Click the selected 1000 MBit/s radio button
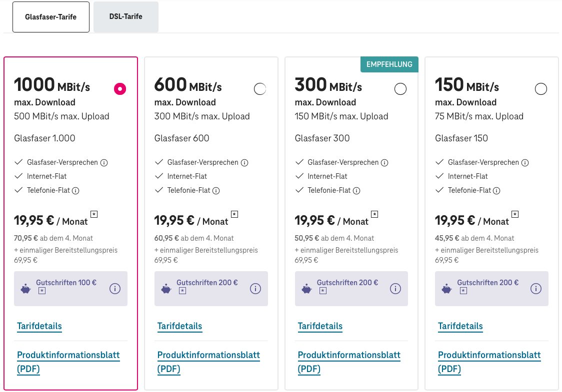This screenshot has height=392, width=562. (x=120, y=89)
